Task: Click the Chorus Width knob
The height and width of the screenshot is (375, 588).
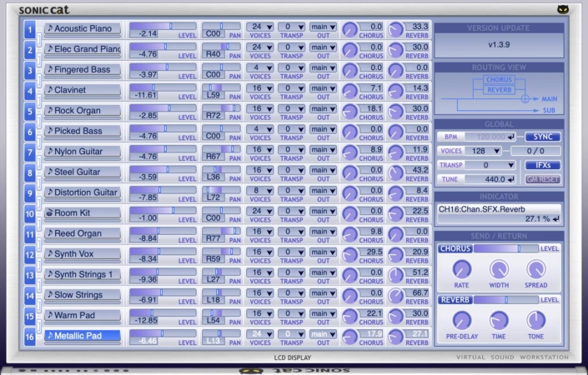Action: point(499,268)
